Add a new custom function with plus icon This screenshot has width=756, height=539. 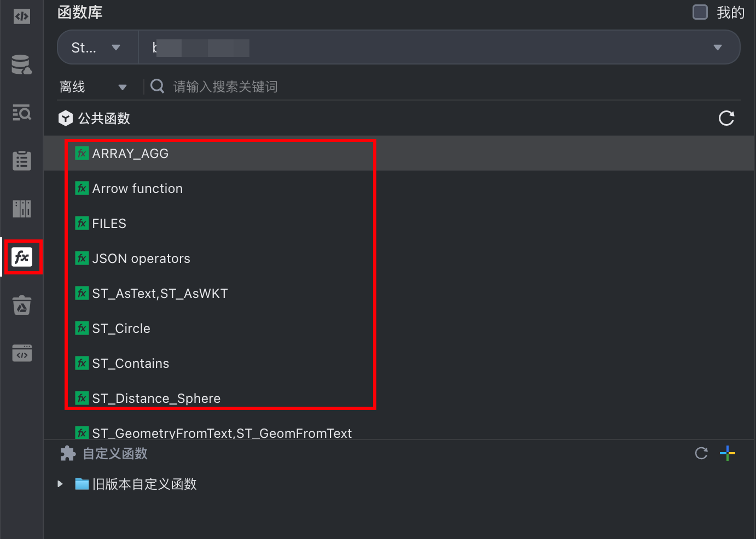click(728, 453)
